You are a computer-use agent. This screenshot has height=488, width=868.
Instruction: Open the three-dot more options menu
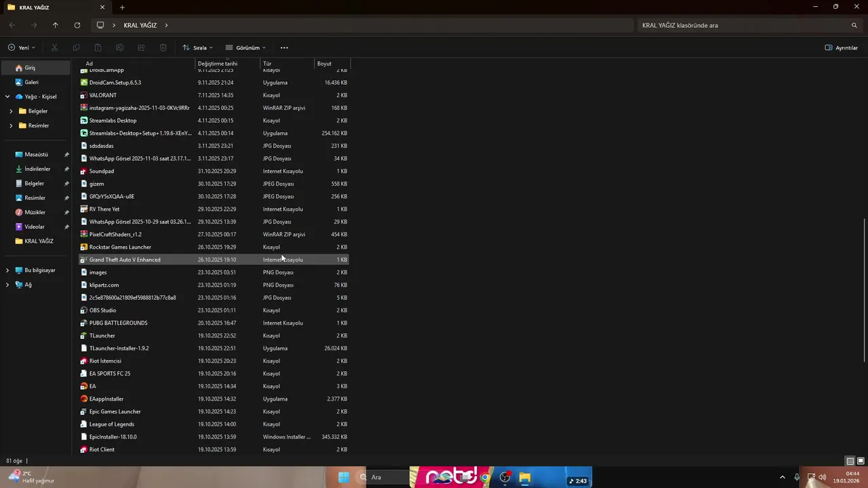[x=284, y=47]
